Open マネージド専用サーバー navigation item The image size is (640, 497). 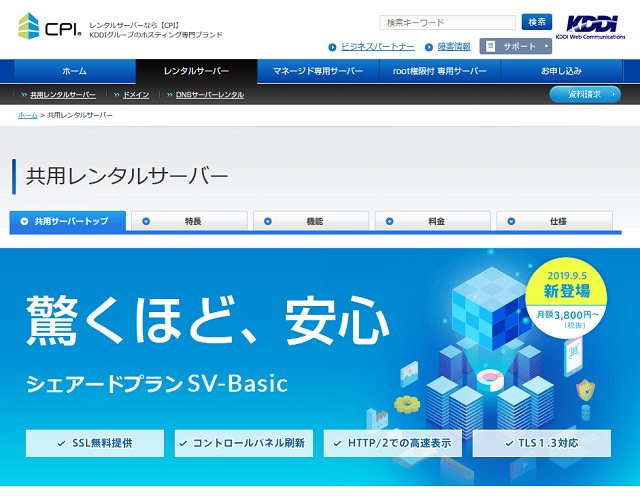tap(318, 71)
